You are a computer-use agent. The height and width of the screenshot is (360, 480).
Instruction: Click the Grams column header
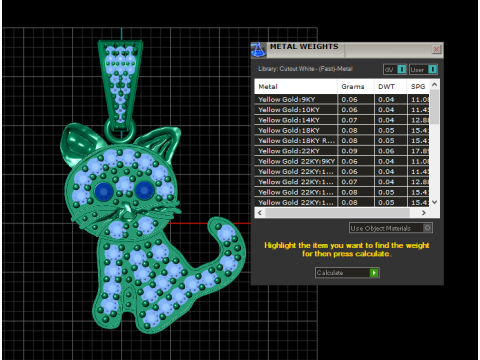coord(356,87)
